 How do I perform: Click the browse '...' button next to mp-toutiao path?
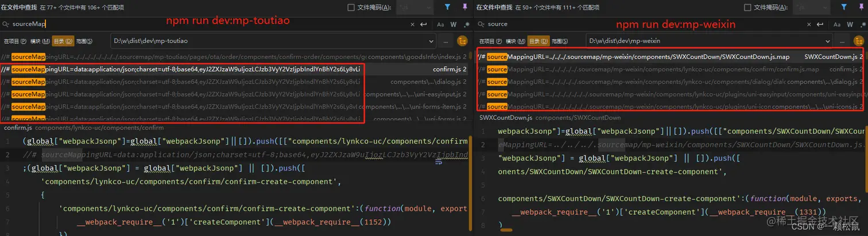[446, 41]
